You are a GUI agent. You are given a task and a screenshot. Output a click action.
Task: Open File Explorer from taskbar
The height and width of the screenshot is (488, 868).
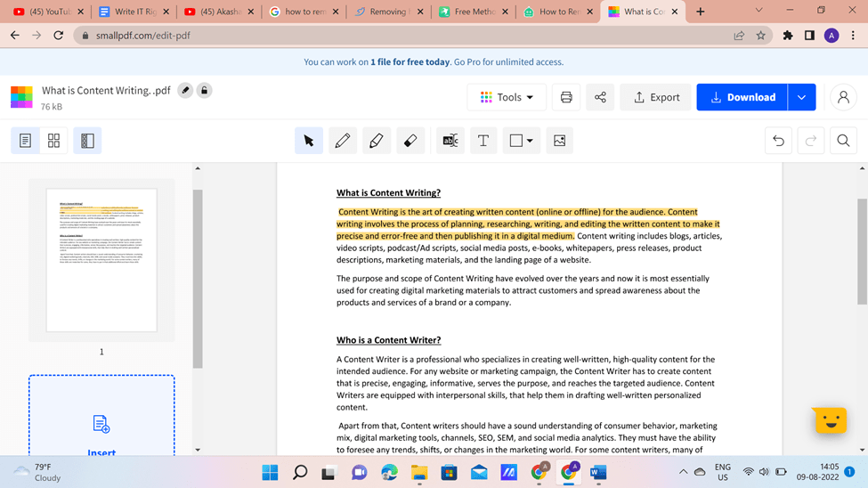419,473
